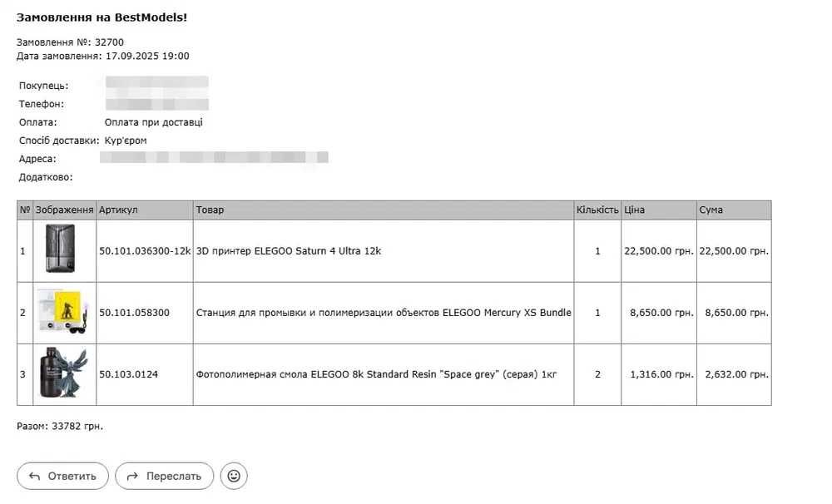
Task: Click article code 50.101.058300
Action: (134, 313)
